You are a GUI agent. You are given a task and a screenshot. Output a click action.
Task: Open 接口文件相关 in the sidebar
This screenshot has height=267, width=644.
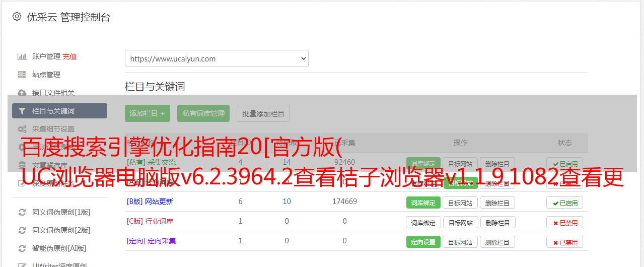point(53,93)
